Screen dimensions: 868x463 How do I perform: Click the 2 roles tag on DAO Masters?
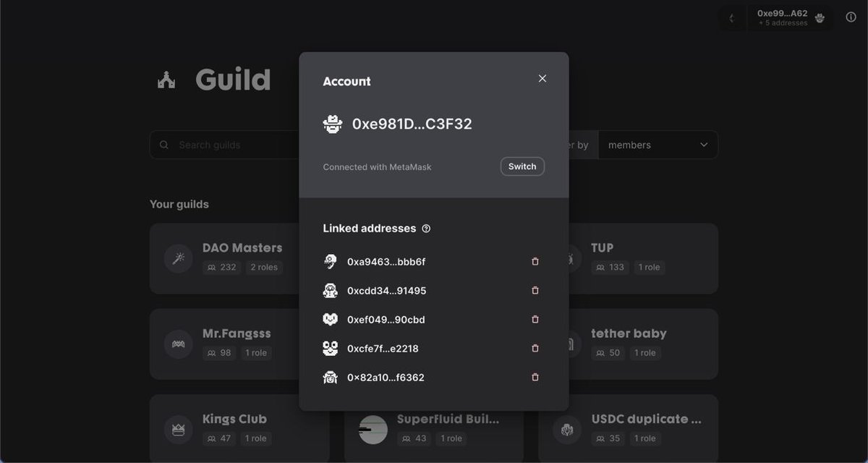(264, 267)
